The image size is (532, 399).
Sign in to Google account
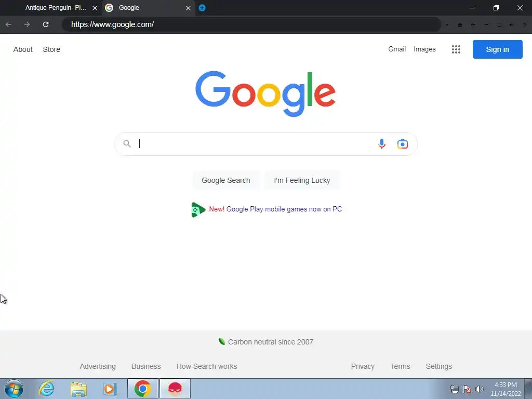click(x=497, y=49)
